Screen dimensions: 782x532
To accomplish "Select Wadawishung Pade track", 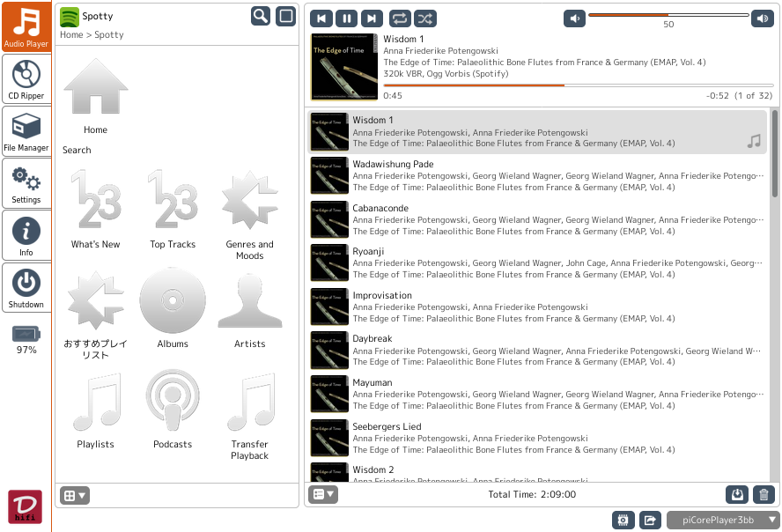I will pos(537,175).
